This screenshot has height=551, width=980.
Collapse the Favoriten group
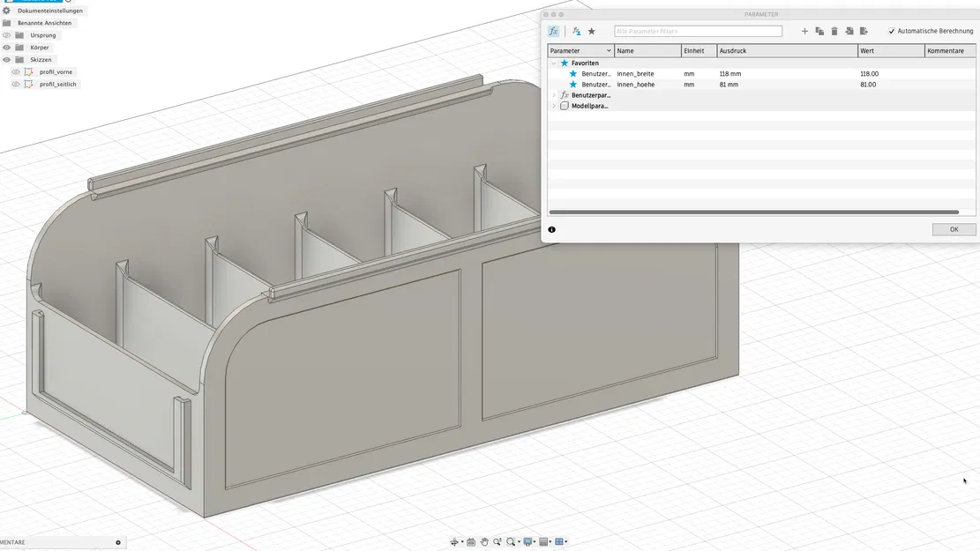tap(553, 63)
